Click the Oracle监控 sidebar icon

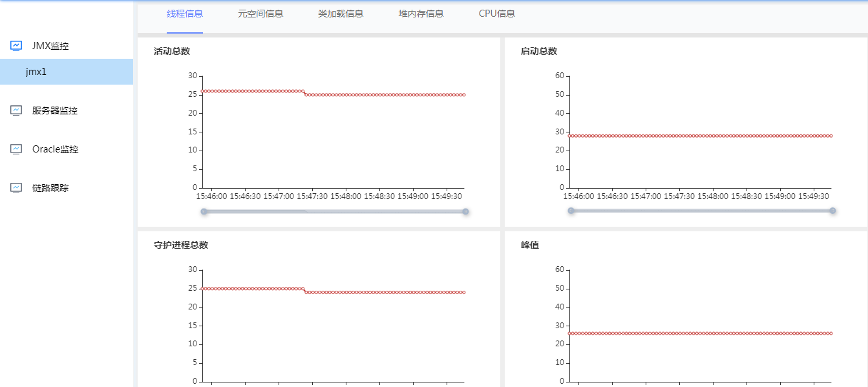coord(16,149)
